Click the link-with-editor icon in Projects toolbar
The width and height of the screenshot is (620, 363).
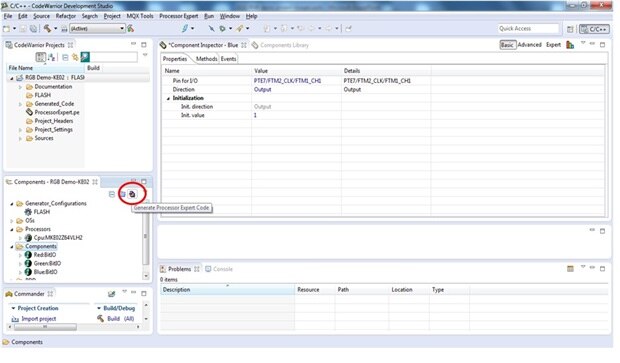75,57
